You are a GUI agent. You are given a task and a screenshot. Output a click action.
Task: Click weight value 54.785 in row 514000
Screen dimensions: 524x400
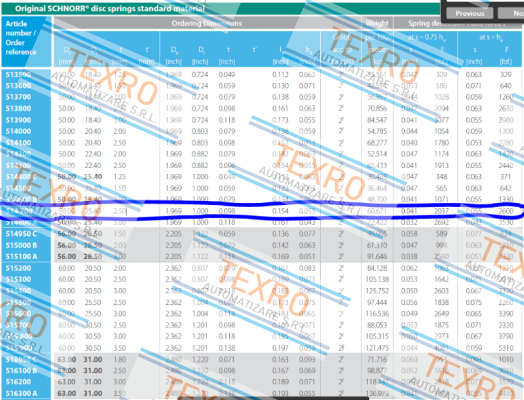point(377,131)
